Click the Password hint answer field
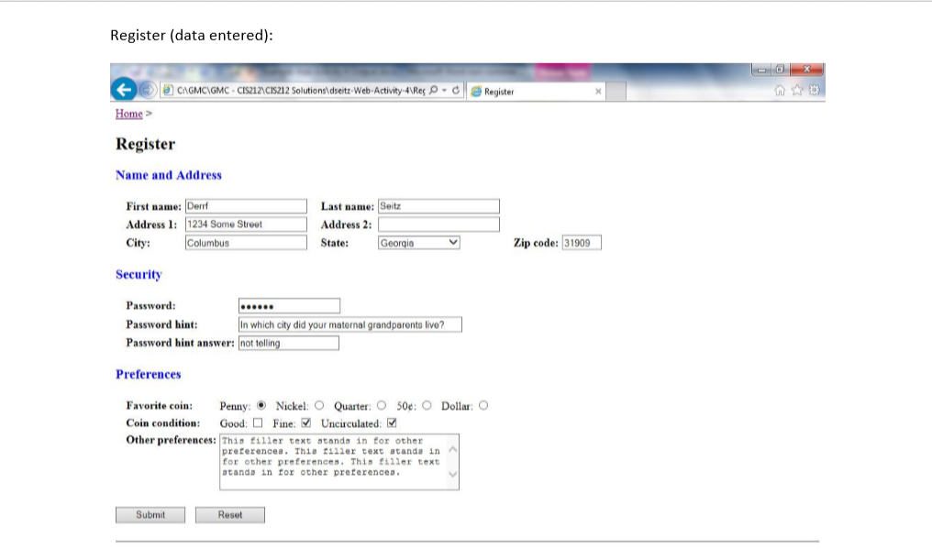 coord(289,344)
